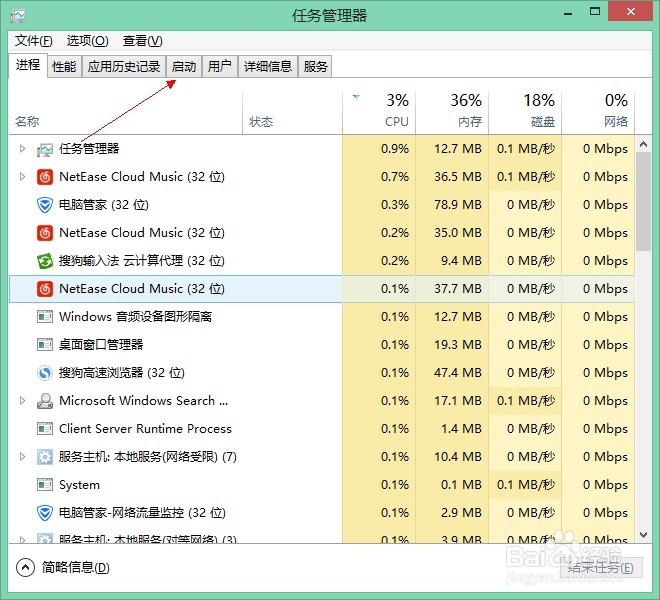Open the 查看(V) menu
The width and height of the screenshot is (660, 600).
(142, 41)
